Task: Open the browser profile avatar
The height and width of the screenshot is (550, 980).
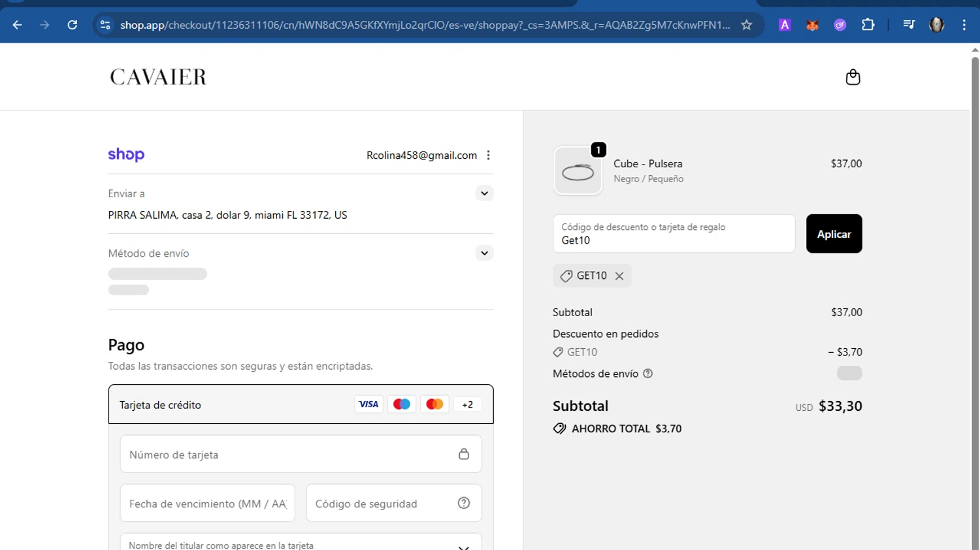Action: (x=937, y=25)
